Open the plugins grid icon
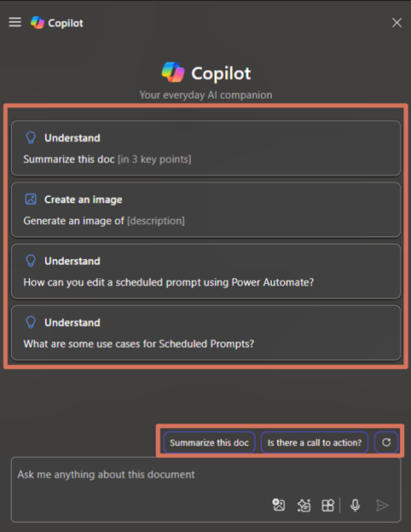This screenshot has height=532, width=411. pyautogui.click(x=327, y=506)
